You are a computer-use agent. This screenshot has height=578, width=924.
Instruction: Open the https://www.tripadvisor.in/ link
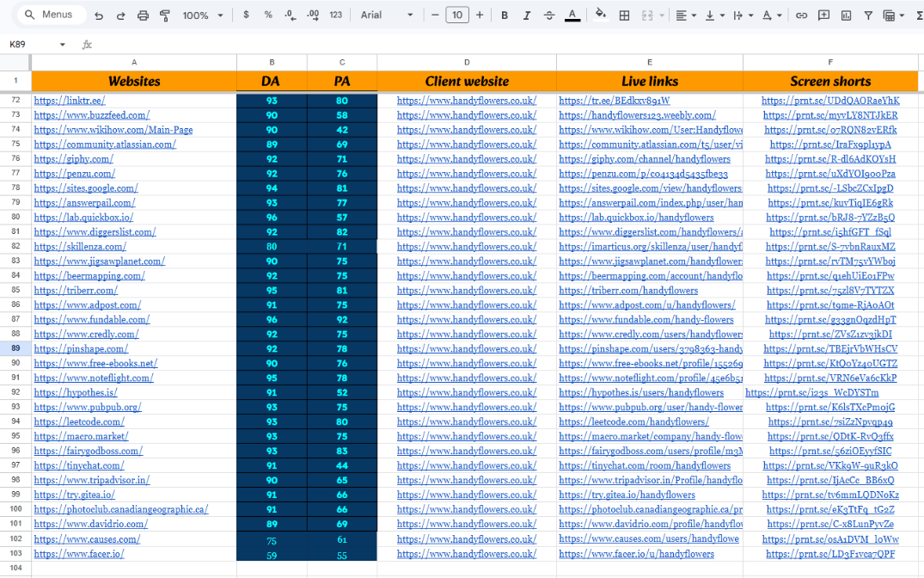(x=91, y=480)
